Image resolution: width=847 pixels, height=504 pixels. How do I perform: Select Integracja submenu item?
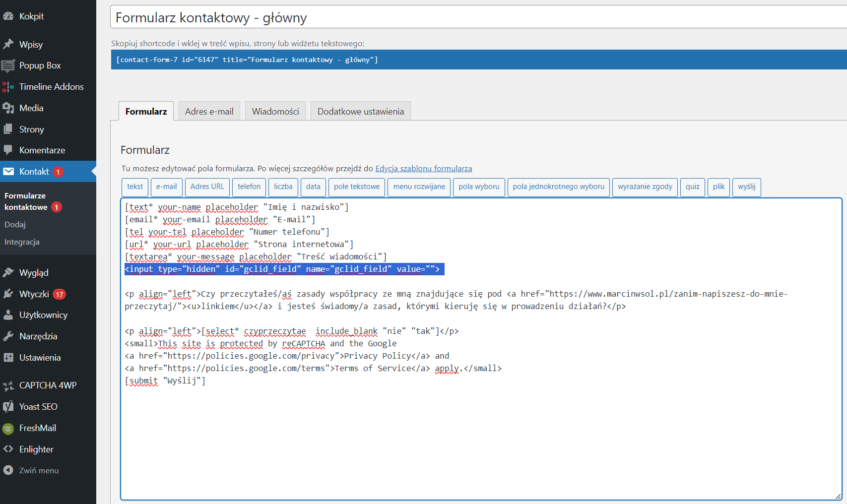pos(22,242)
